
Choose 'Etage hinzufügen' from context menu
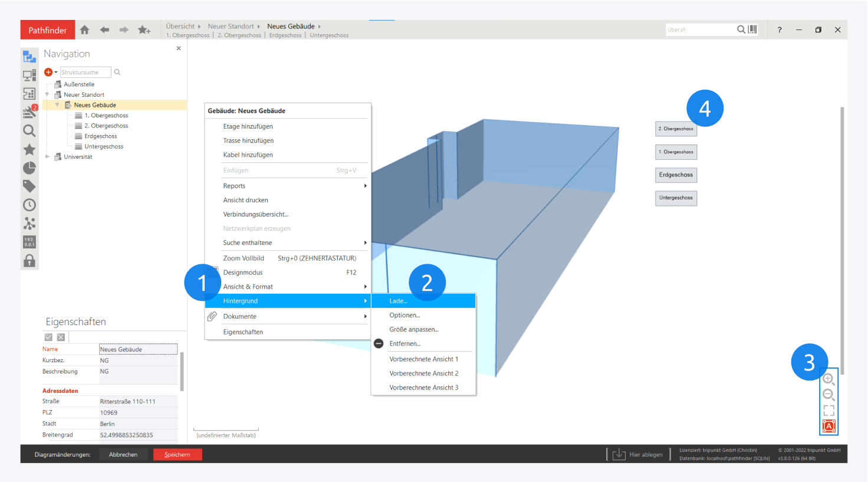(x=248, y=126)
